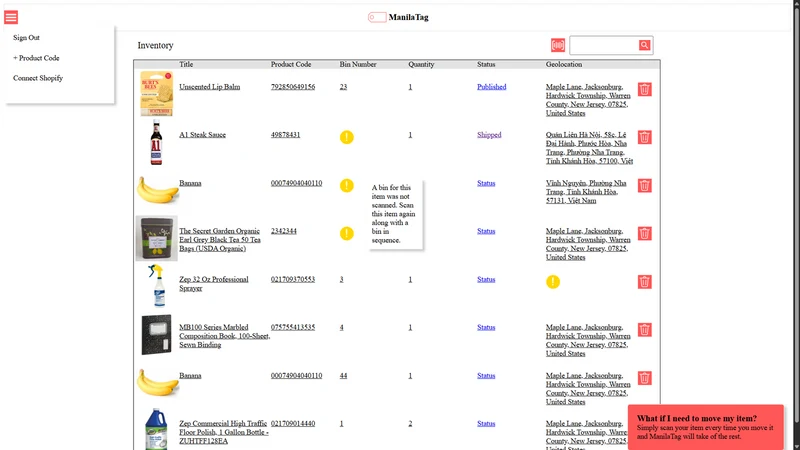This screenshot has height=450, width=800.
Task: Click the A1 Steak Sauce bottle image
Action: (x=156, y=142)
